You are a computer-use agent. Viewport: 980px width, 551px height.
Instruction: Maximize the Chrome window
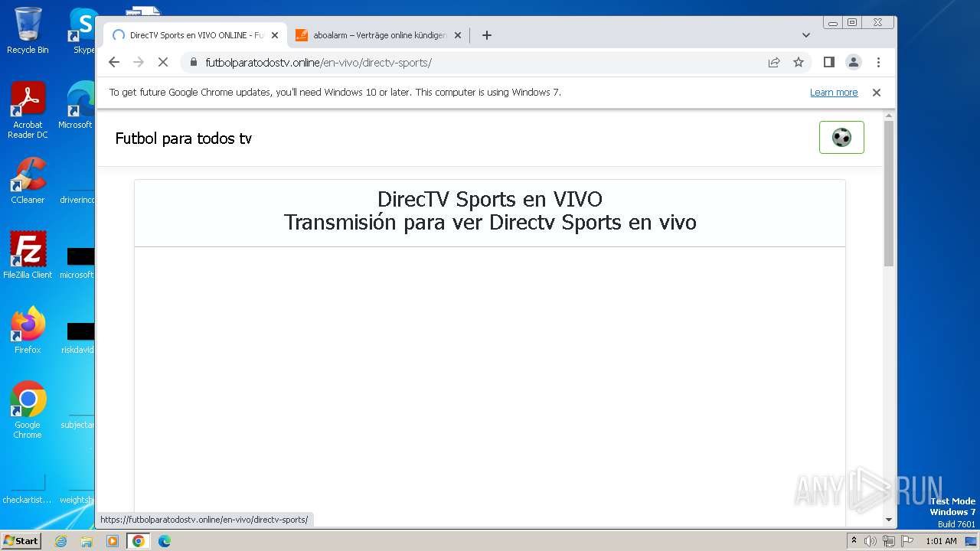tap(852, 23)
